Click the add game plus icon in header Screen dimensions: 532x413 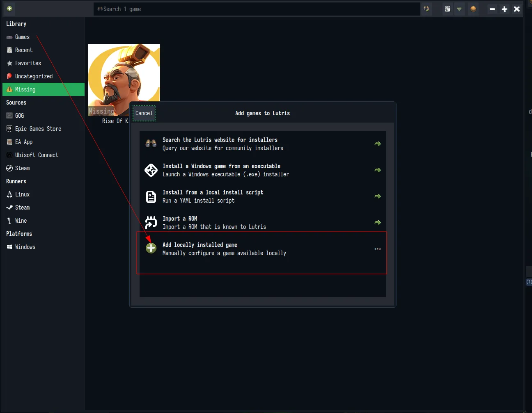pyautogui.click(x=9, y=9)
